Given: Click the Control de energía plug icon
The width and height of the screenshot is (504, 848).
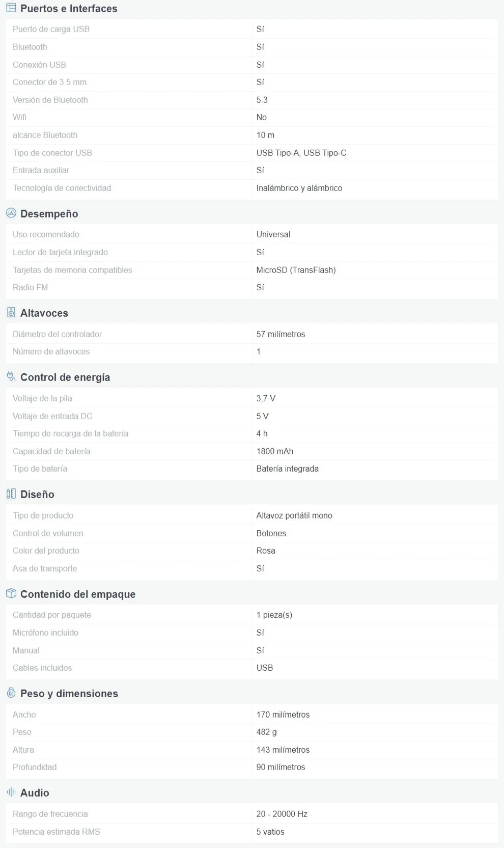Looking at the screenshot, I should coord(11,376).
